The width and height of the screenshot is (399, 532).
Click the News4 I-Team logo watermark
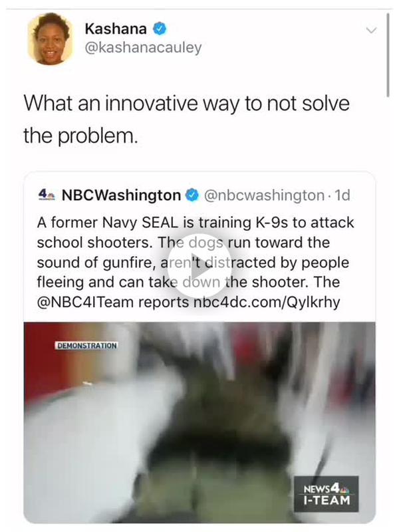tap(326, 493)
